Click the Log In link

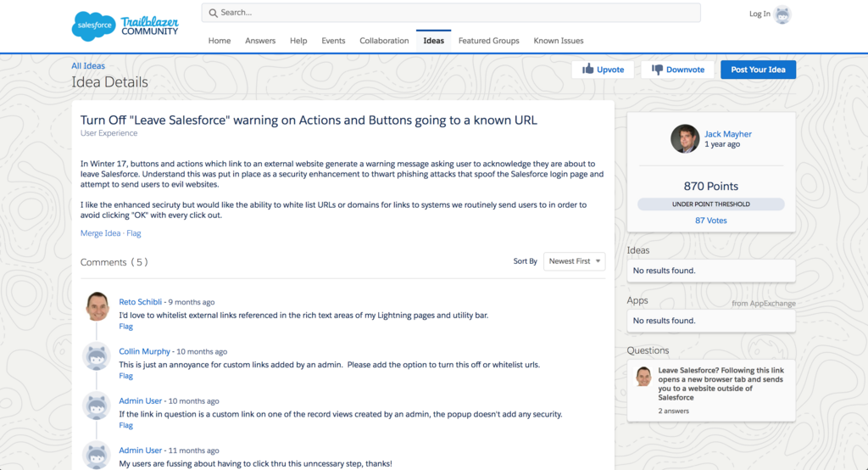(759, 14)
